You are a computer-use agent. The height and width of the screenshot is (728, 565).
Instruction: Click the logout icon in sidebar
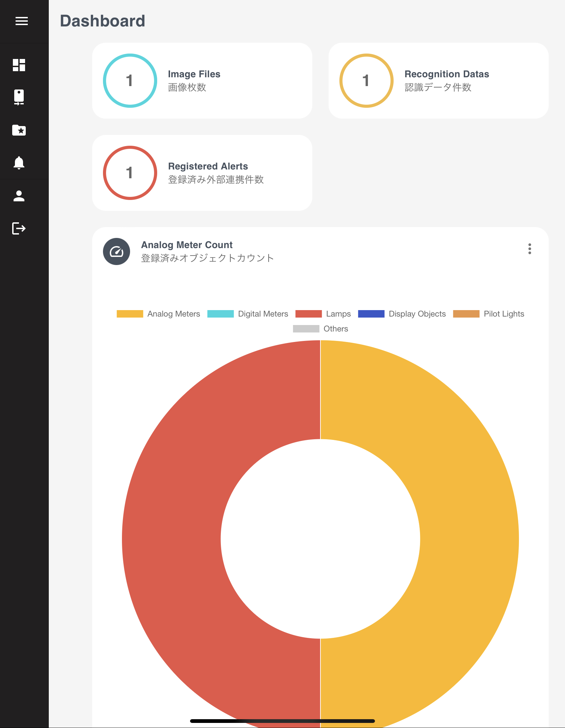point(19,228)
